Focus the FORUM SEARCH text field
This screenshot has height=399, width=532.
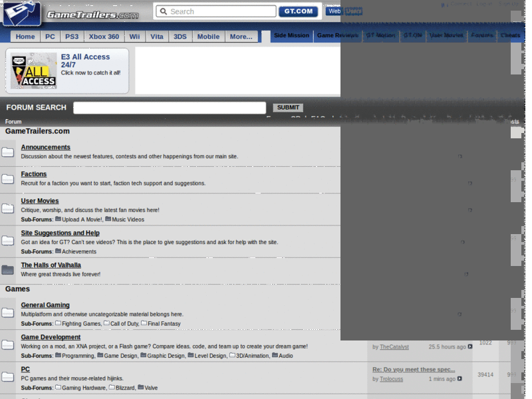[x=170, y=108]
